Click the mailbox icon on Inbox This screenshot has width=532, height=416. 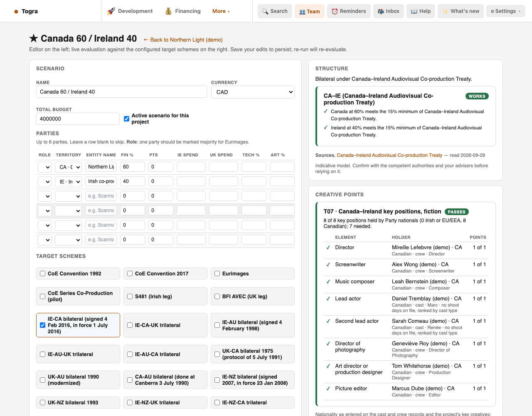(381, 11)
